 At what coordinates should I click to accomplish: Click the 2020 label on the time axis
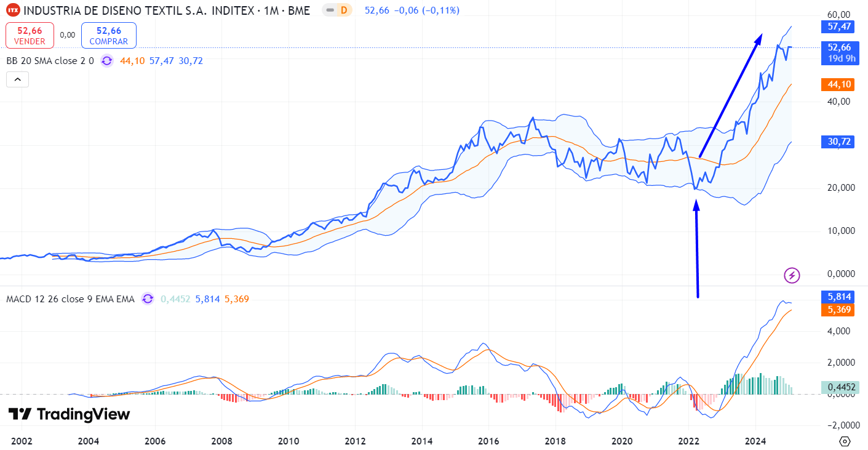622,441
